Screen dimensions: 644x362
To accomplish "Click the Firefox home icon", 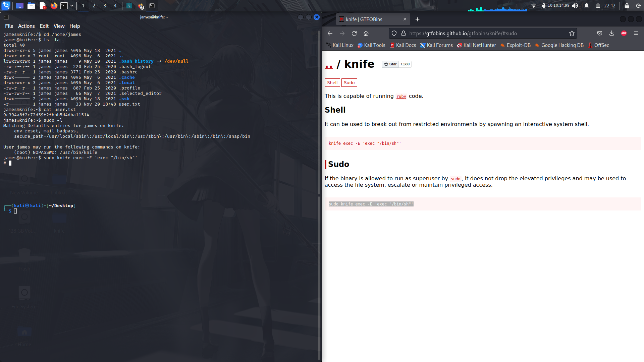I will 366,33.
